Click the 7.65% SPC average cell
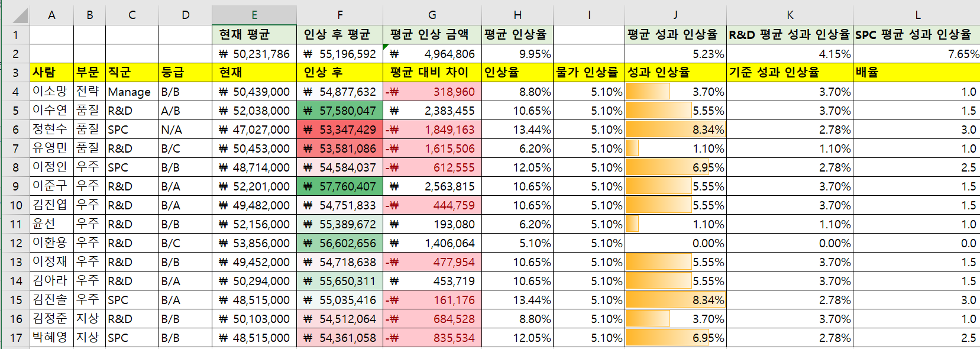The width and height of the screenshot is (980, 349). (916, 54)
